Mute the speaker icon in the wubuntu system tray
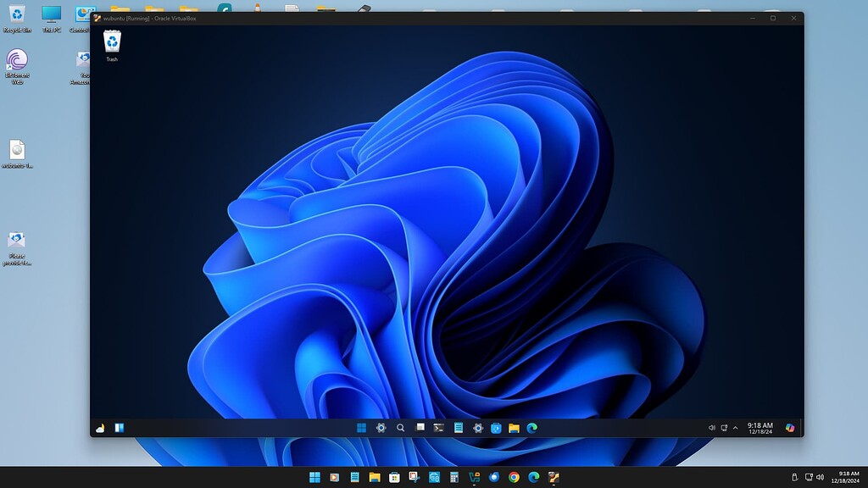The height and width of the screenshot is (488, 868). coord(712,427)
